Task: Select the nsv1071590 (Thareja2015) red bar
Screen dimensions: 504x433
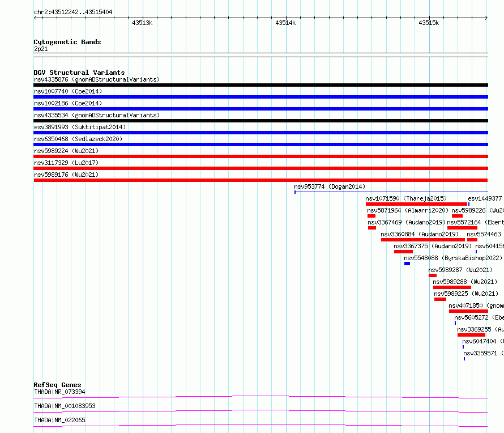Action: click(416, 204)
